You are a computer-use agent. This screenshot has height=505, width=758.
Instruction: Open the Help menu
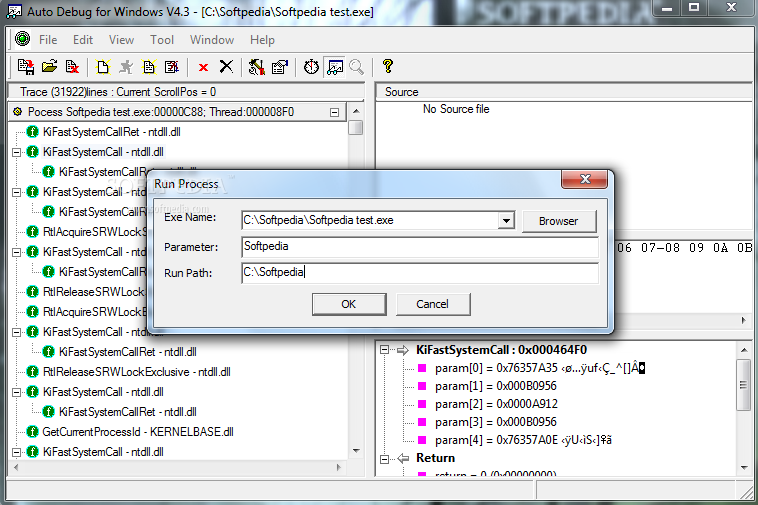tap(262, 40)
